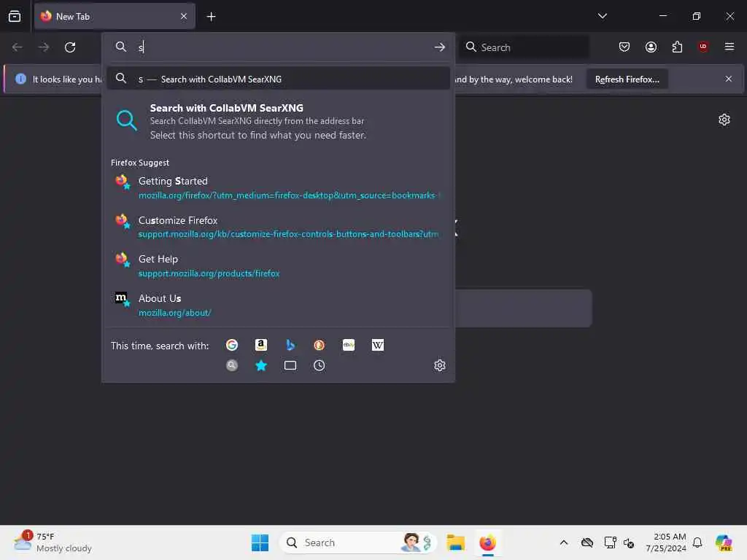The width and height of the screenshot is (747, 560).
Task: Select the New Tab tab
Action: tap(115, 16)
